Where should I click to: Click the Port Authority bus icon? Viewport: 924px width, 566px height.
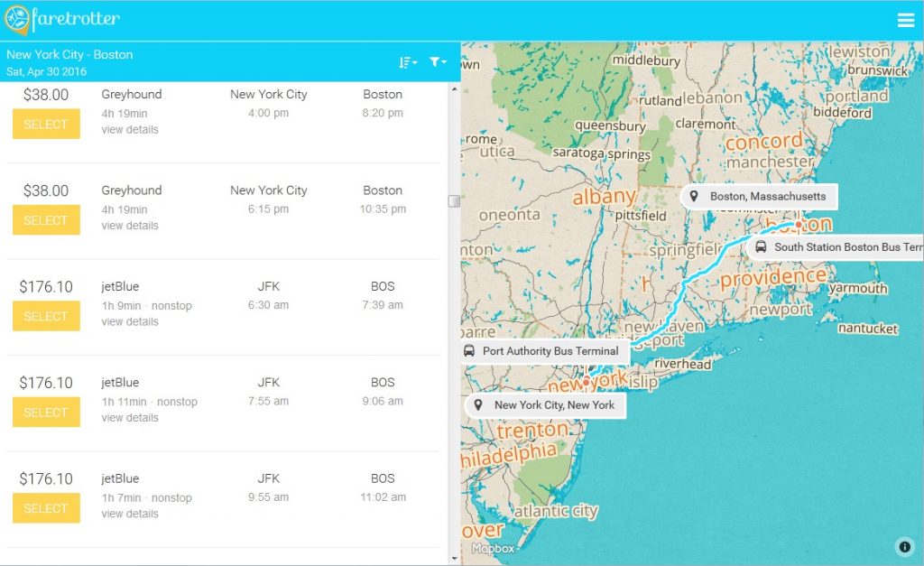click(469, 351)
